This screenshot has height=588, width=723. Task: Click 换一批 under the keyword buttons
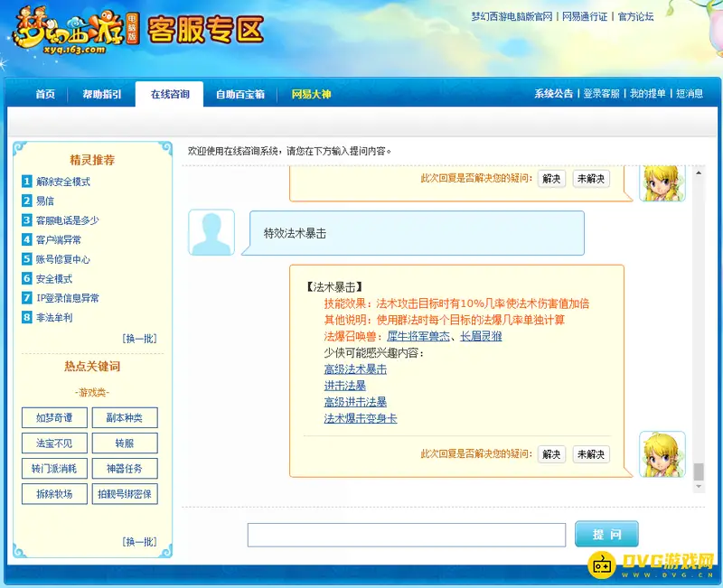140,542
